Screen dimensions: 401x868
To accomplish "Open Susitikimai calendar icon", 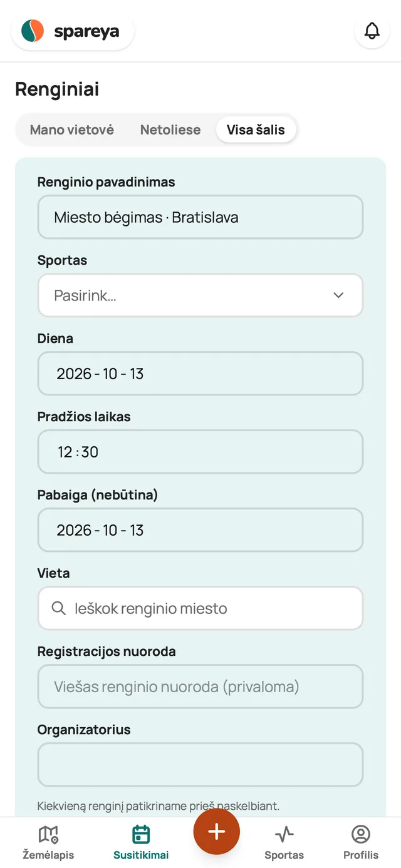I will [x=141, y=834].
